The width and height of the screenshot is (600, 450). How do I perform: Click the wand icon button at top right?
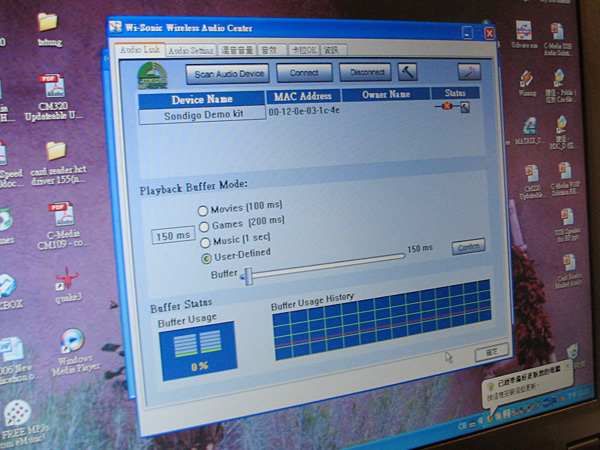click(x=469, y=70)
